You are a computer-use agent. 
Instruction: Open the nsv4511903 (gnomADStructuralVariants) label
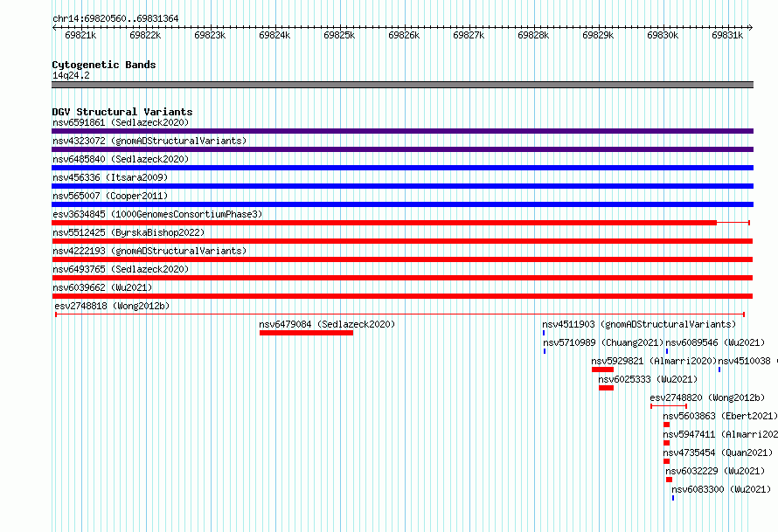pos(639,324)
